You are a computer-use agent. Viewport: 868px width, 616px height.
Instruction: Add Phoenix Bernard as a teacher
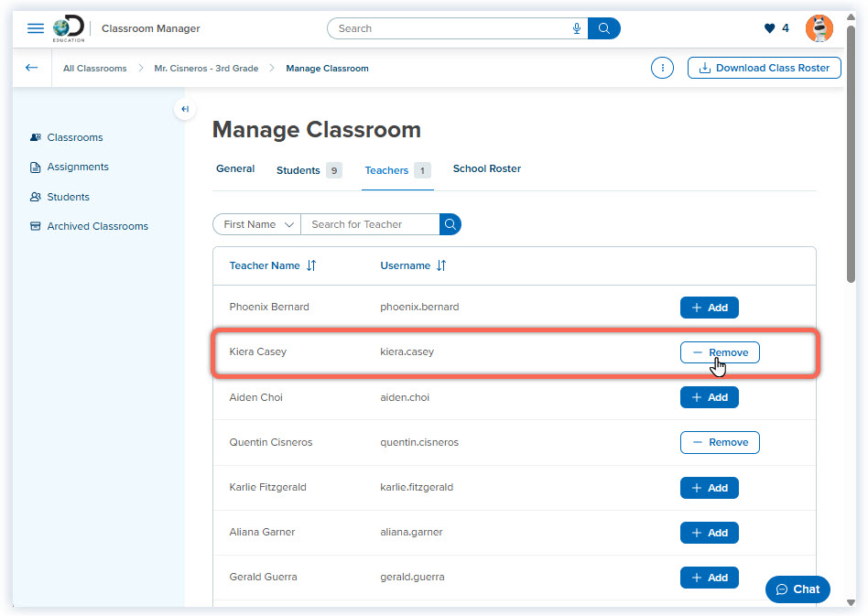coord(709,308)
